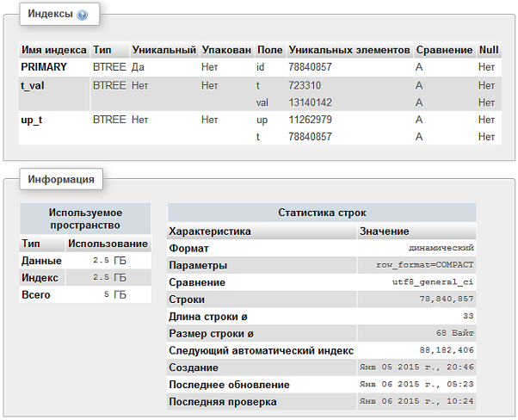Click the Упакован column header
Viewport: 518px width, 420px height.
[x=226, y=50]
